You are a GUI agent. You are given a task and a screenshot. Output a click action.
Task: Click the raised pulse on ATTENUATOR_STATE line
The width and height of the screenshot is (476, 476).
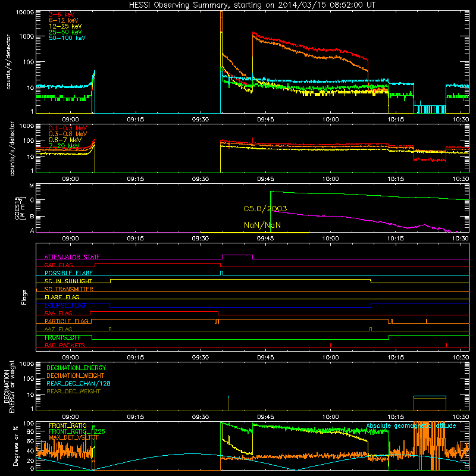tap(237, 255)
